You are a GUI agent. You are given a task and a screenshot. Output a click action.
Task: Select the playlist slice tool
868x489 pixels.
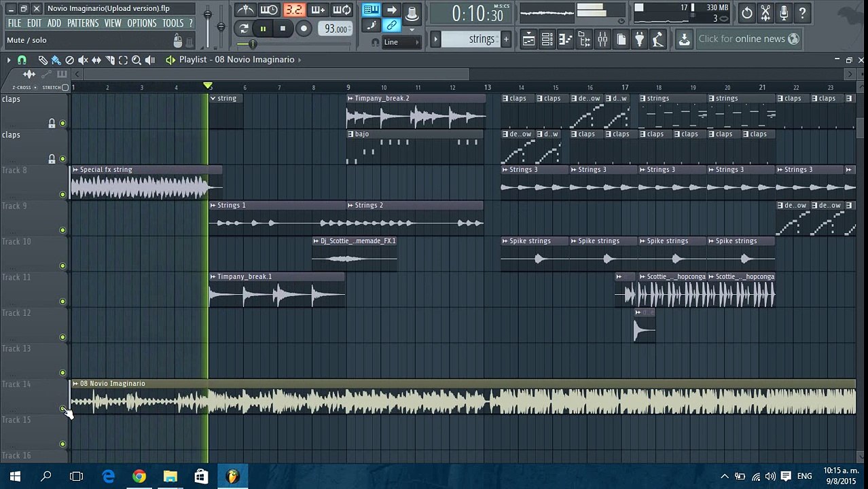[x=110, y=60]
